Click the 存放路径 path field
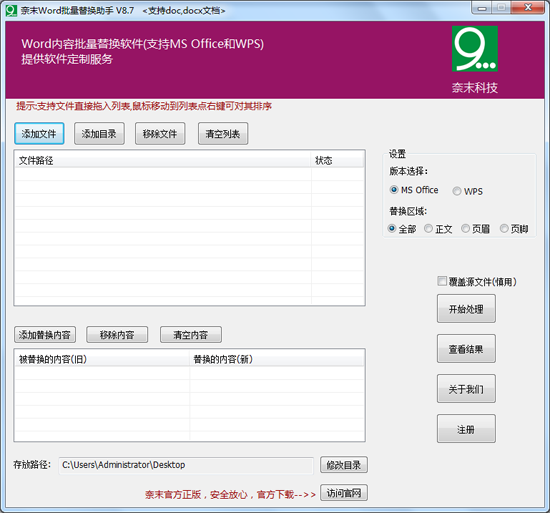The height and width of the screenshot is (513, 550). [x=186, y=465]
